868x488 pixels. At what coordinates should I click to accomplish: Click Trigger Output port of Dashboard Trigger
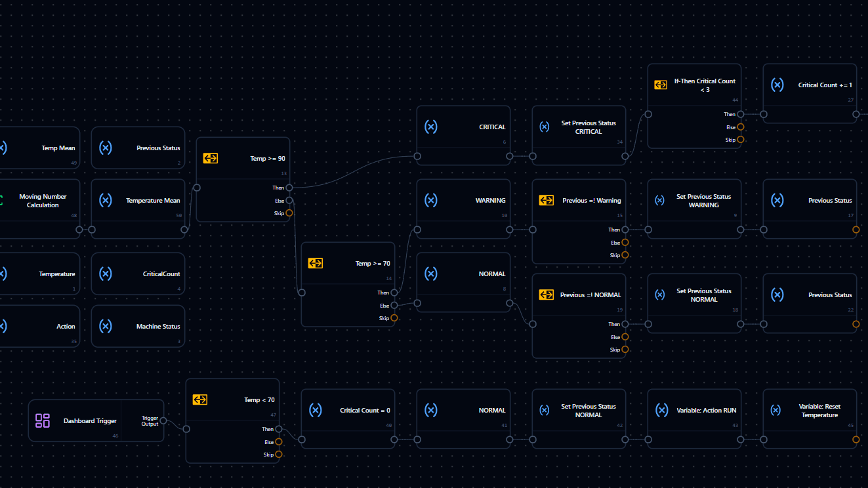tap(163, 421)
